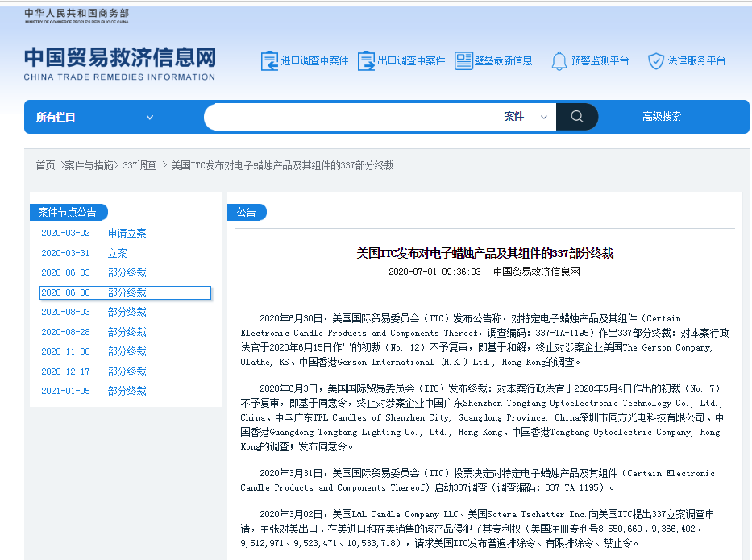Image resolution: width=752 pixels, height=560 pixels.
Task: Click the paragraph starting 2020年6月3日
Action: 483,417
